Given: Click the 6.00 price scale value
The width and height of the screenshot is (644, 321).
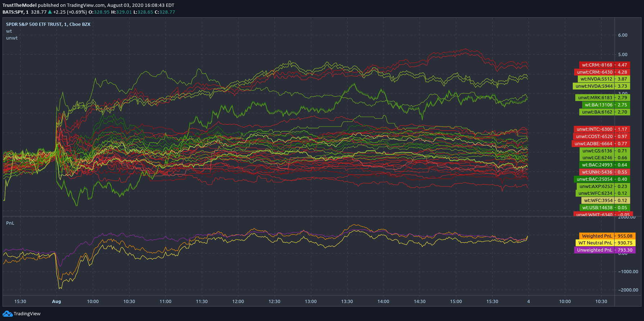Looking at the screenshot, I should (623, 35).
